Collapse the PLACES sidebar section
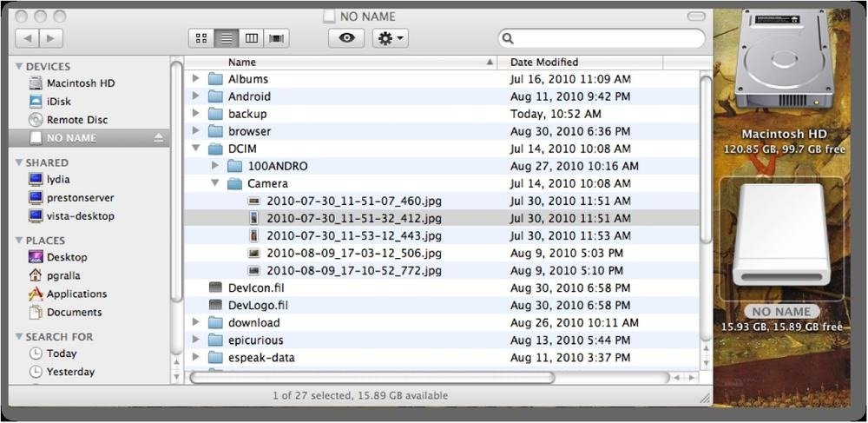 click(19, 241)
